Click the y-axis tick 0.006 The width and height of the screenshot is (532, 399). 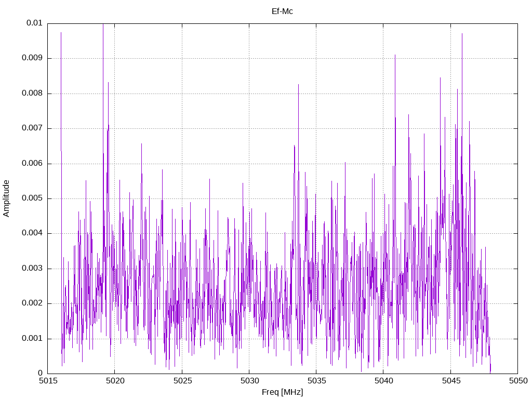click(32, 164)
